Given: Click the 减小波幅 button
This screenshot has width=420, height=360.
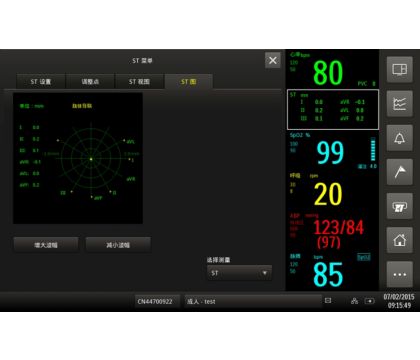Looking at the screenshot, I should (x=118, y=245).
